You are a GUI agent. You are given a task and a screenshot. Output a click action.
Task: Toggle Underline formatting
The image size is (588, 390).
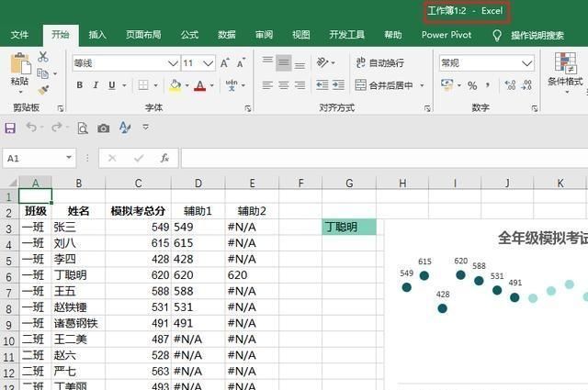click(x=112, y=85)
